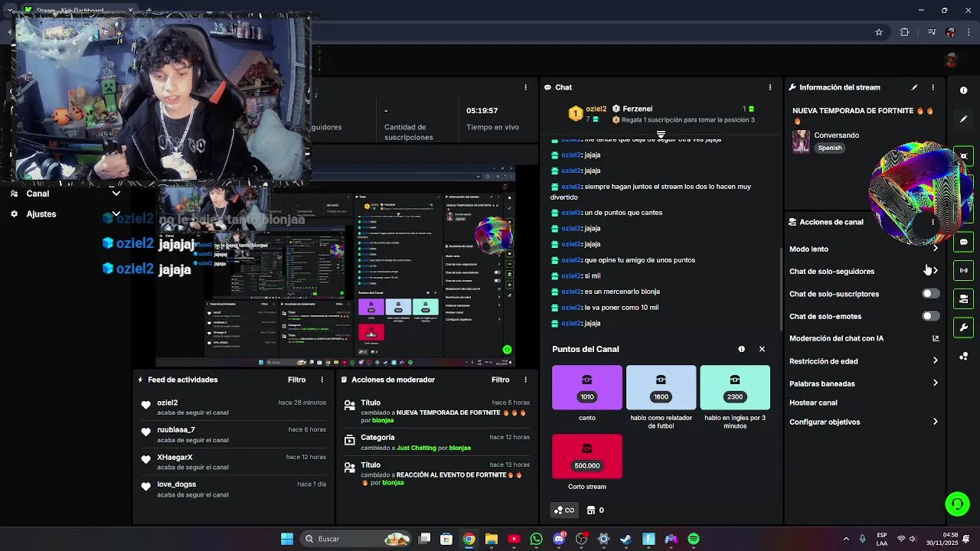Open Acciones de moderador three-dot menu

point(525,380)
